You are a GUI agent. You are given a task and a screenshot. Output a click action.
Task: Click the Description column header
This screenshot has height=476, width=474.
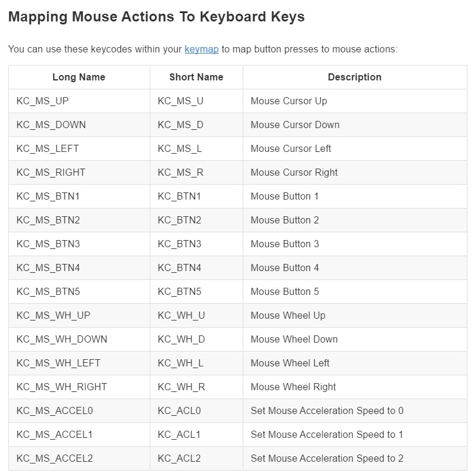coord(354,77)
